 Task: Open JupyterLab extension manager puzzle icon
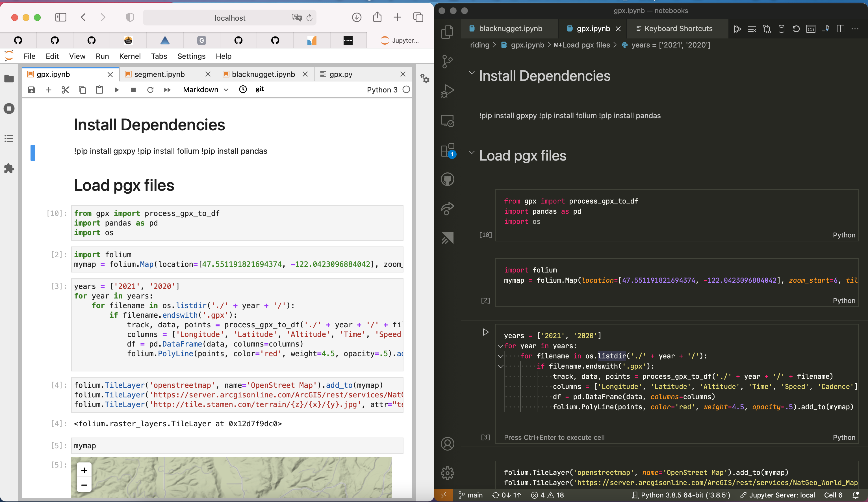point(9,168)
